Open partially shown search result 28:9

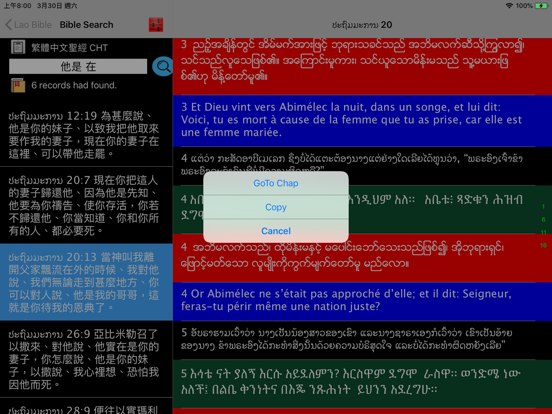tap(86, 407)
